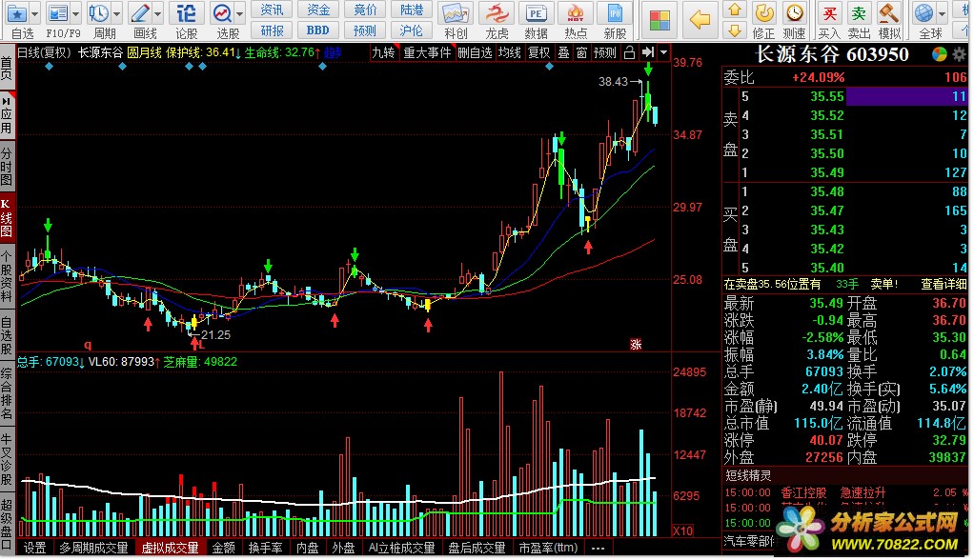Open the 个股资料 sidebar tab
Screen dimensions: 974x560
(7, 275)
